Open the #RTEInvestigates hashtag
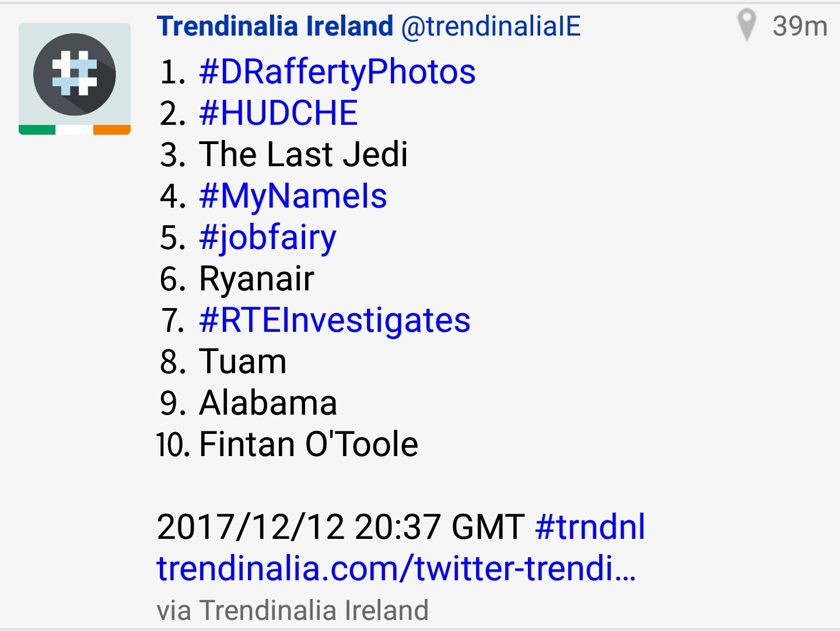The height and width of the screenshot is (631, 840). click(335, 321)
